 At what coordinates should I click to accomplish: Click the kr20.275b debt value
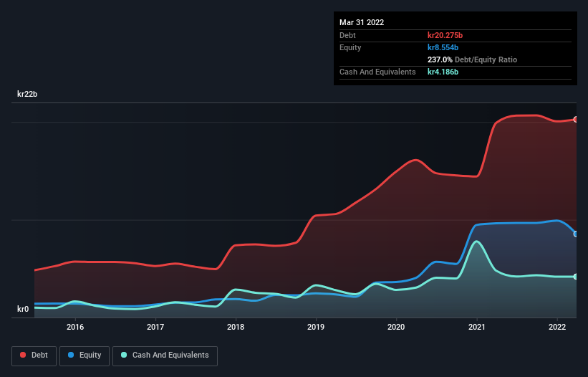click(445, 35)
